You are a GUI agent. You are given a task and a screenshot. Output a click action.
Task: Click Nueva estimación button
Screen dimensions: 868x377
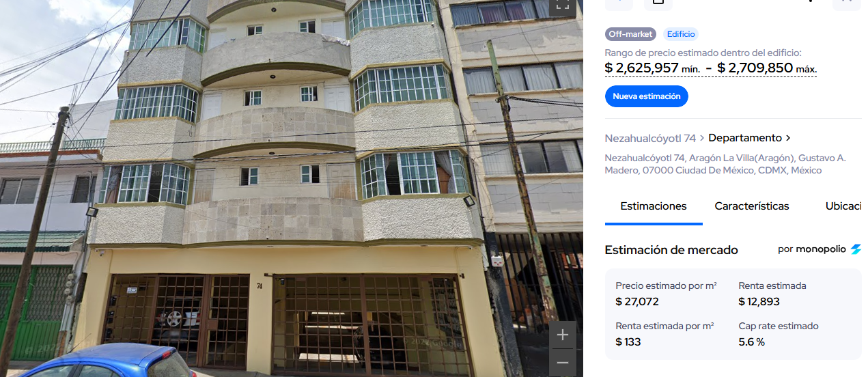click(x=647, y=96)
